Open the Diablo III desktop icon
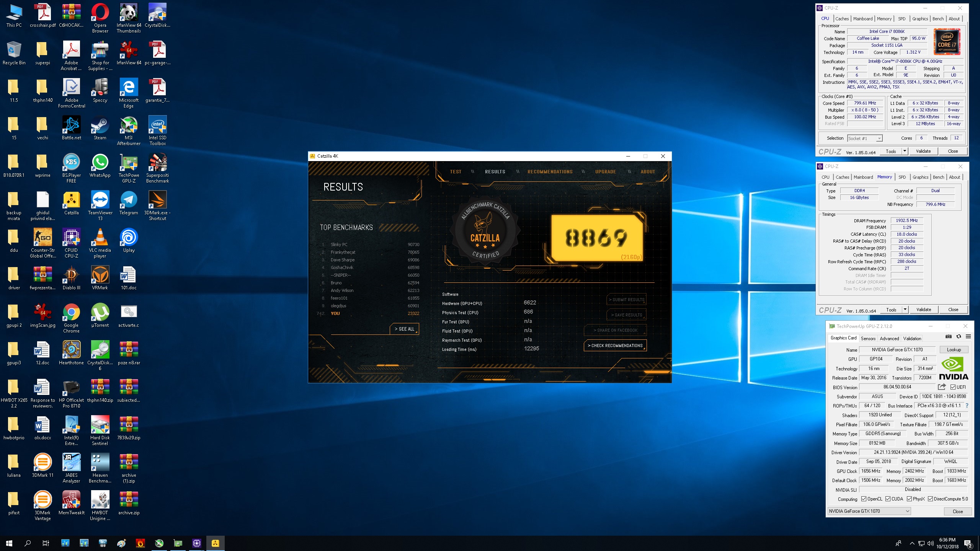 coord(71,278)
